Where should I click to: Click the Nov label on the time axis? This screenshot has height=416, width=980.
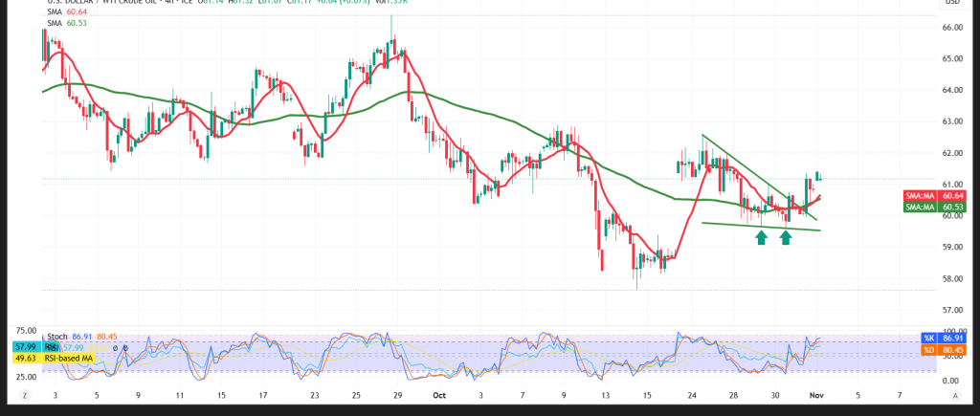(816, 394)
